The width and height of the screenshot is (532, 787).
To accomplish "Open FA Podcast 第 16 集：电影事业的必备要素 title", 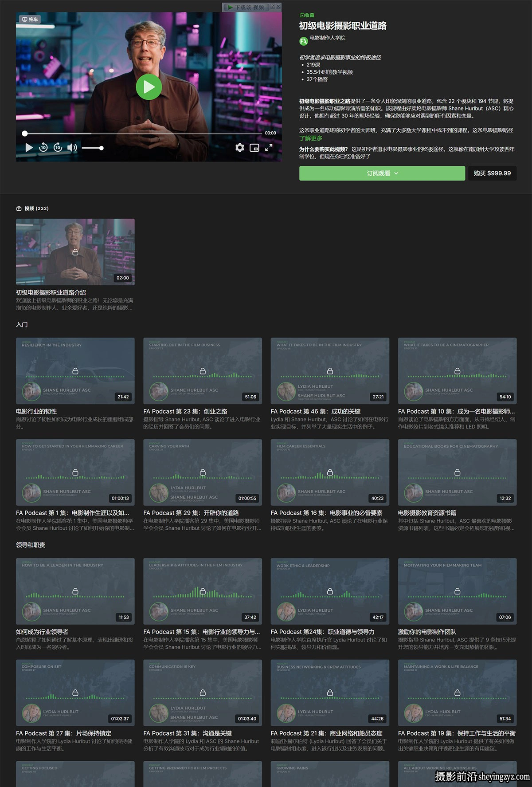I will click(x=326, y=513).
